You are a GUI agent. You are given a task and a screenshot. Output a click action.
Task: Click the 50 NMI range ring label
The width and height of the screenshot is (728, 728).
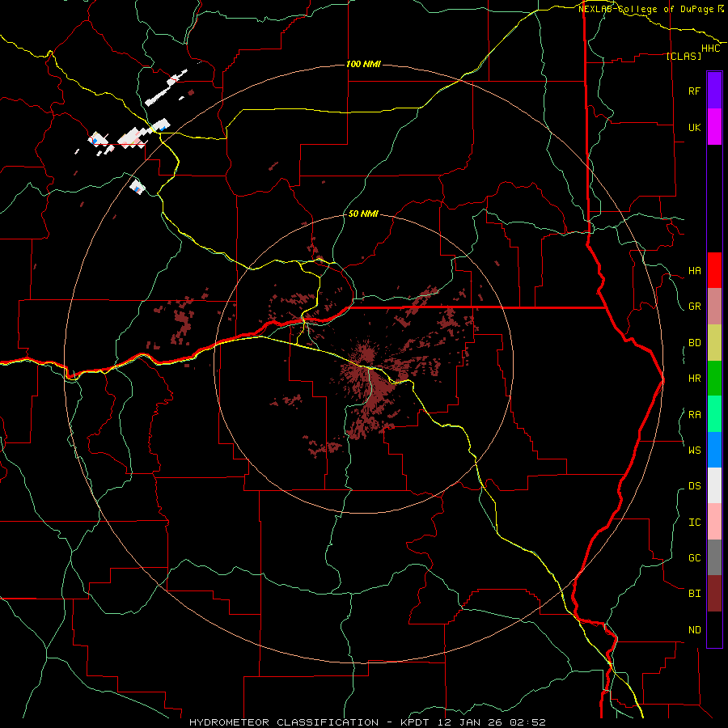[363, 214]
